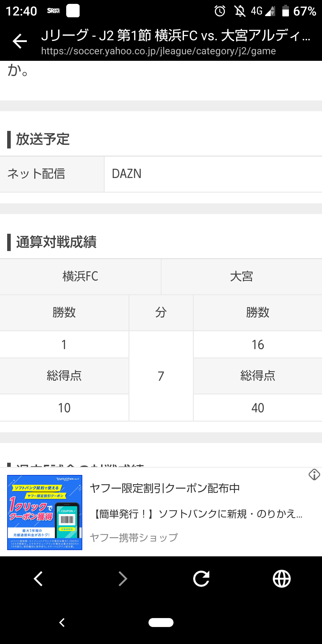This screenshot has height=644, width=322.
Task: Tap the back arrow in header
Action: 20,41
